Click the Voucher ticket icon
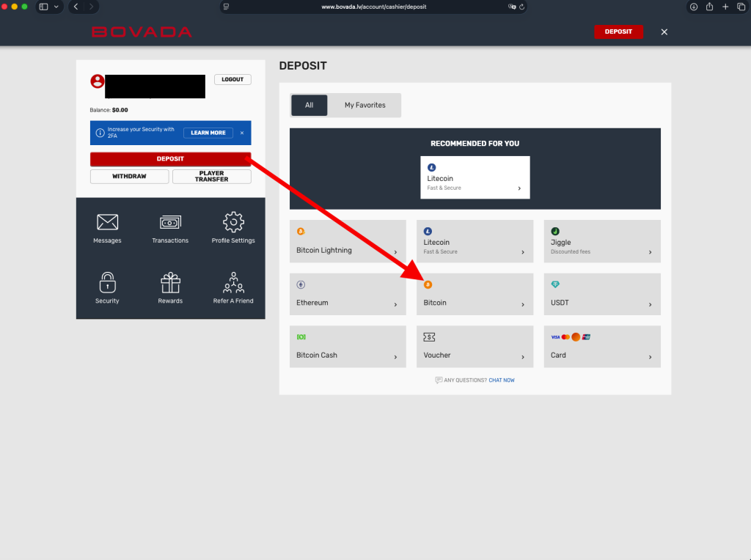This screenshot has width=751, height=560. 429,337
